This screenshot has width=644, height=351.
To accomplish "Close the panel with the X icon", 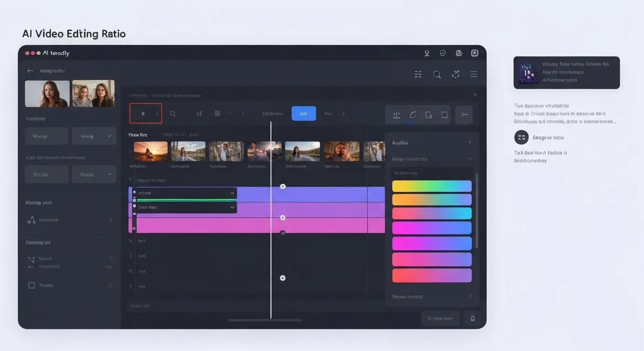I will 475,95.
